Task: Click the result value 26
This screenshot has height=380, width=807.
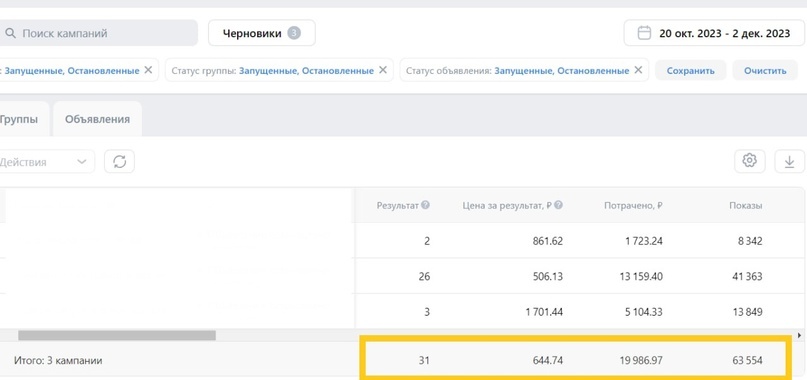Action: click(424, 277)
